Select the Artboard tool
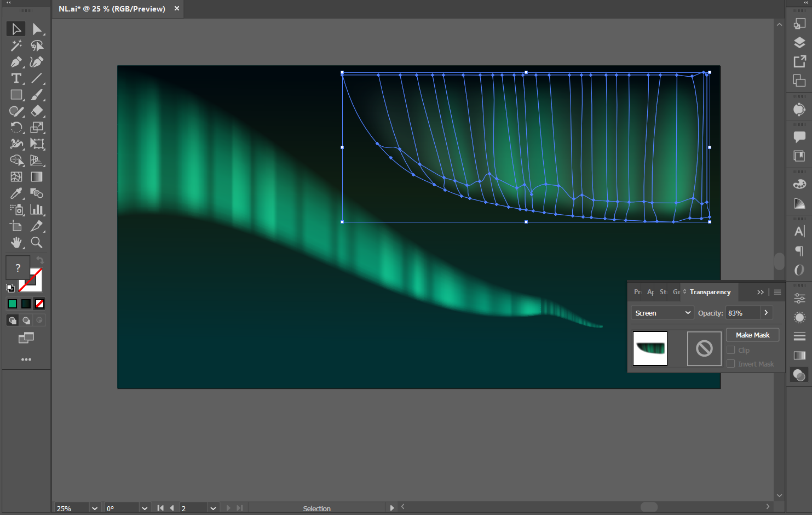 point(16,226)
